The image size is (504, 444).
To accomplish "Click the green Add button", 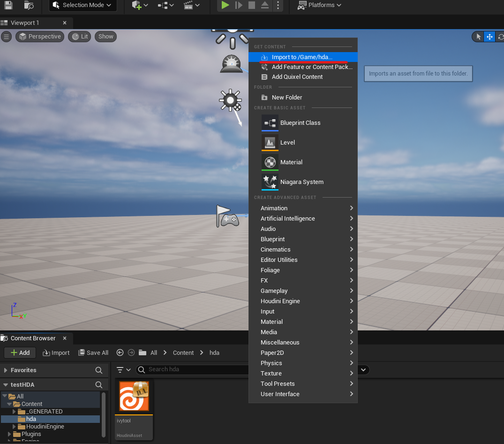I will pyautogui.click(x=20, y=352).
